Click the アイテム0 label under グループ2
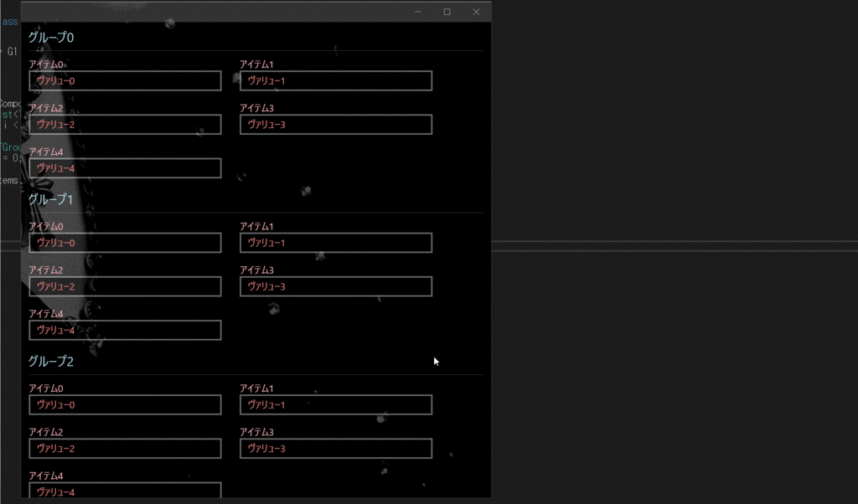The image size is (858, 504). click(46, 388)
